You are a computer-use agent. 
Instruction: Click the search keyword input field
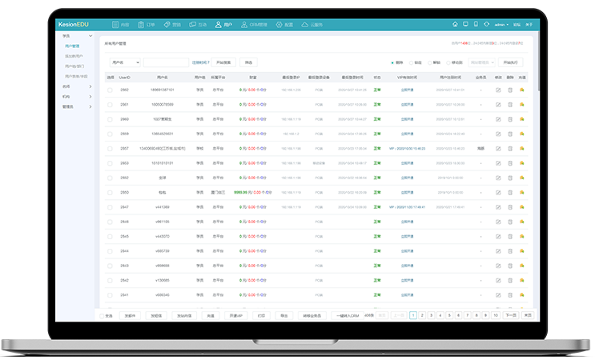pos(166,62)
